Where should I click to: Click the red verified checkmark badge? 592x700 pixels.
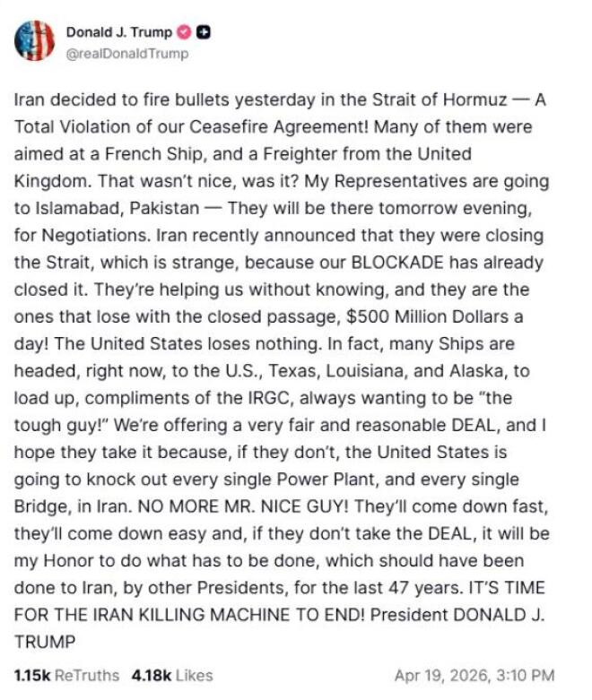point(186,32)
